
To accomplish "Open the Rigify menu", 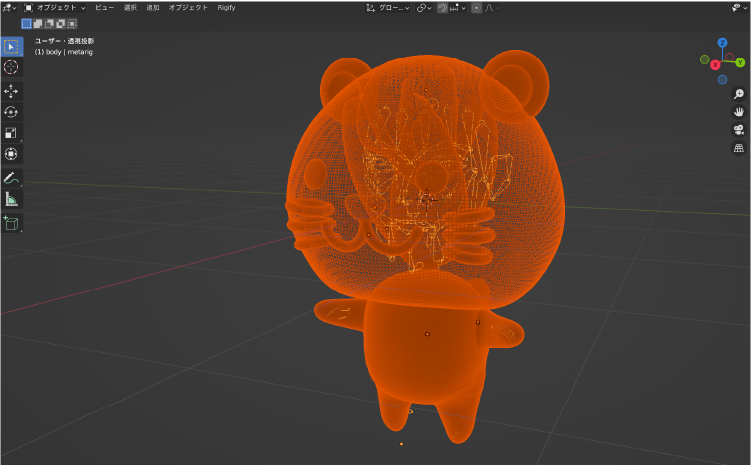I will (x=226, y=8).
